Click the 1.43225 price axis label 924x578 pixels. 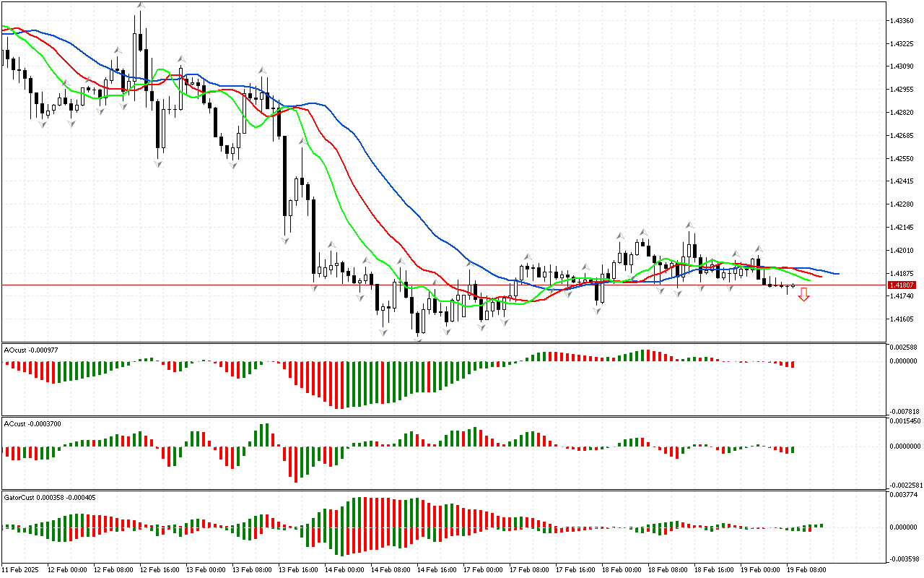pyautogui.click(x=903, y=43)
